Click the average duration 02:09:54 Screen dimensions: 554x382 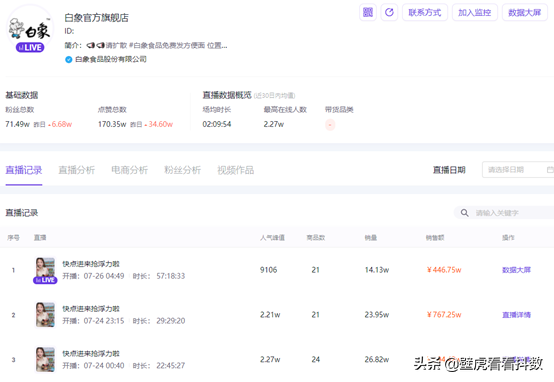tap(217, 124)
